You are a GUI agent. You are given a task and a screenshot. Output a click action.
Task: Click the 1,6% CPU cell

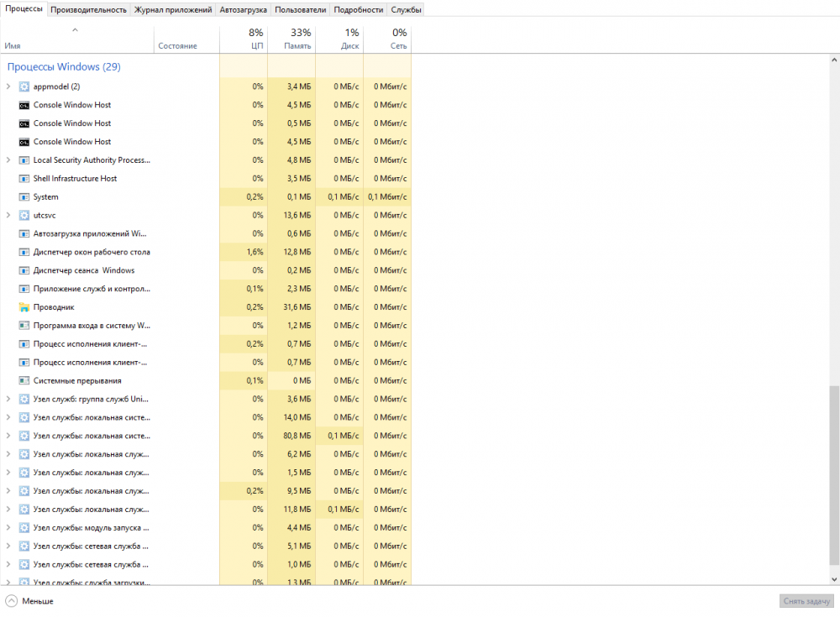(x=244, y=253)
